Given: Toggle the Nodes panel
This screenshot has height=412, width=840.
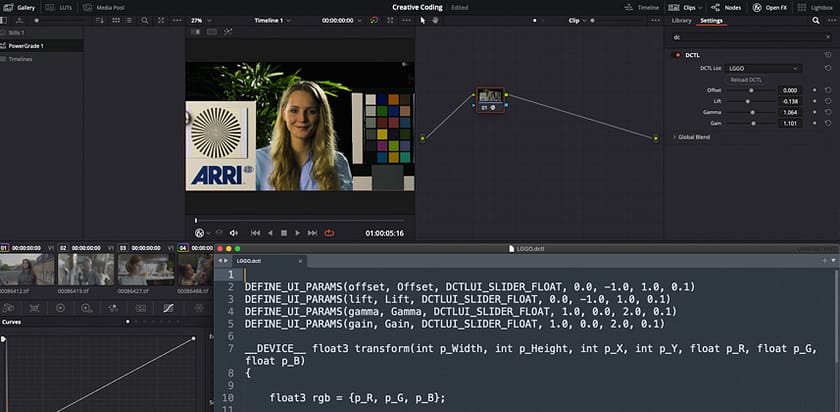Looking at the screenshot, I should (726, 8).
